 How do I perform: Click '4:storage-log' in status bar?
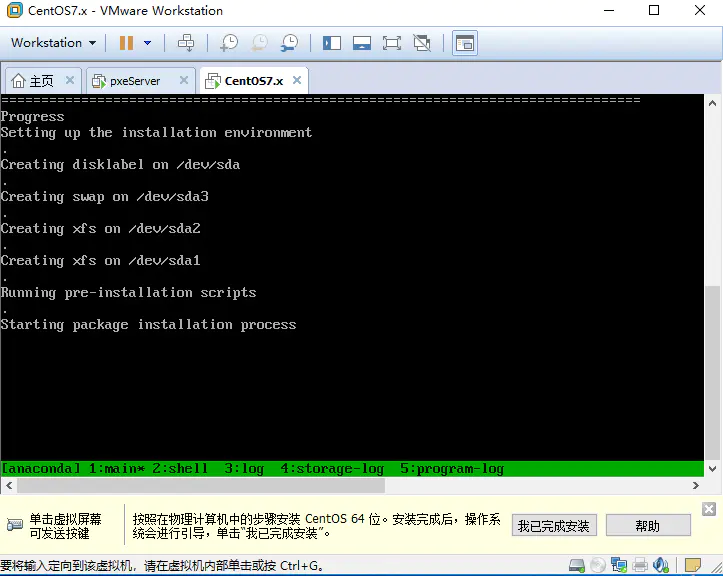click(332, 469)
